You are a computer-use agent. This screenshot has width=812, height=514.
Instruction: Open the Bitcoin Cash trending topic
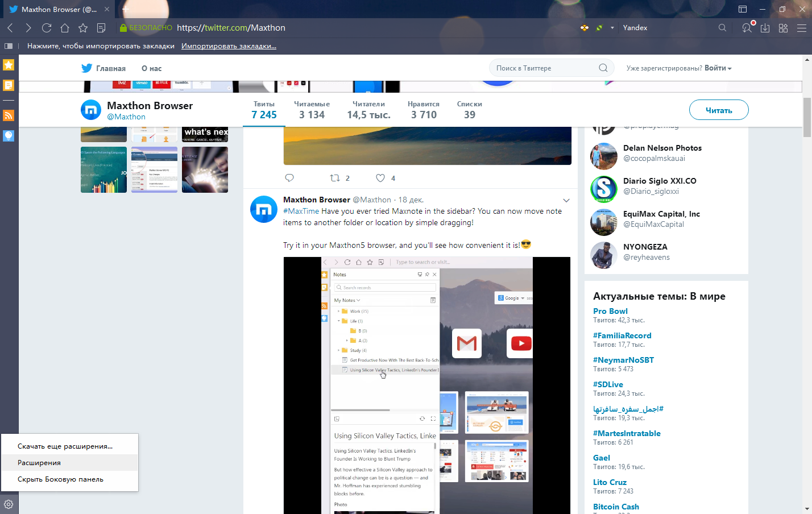point(616,507)
